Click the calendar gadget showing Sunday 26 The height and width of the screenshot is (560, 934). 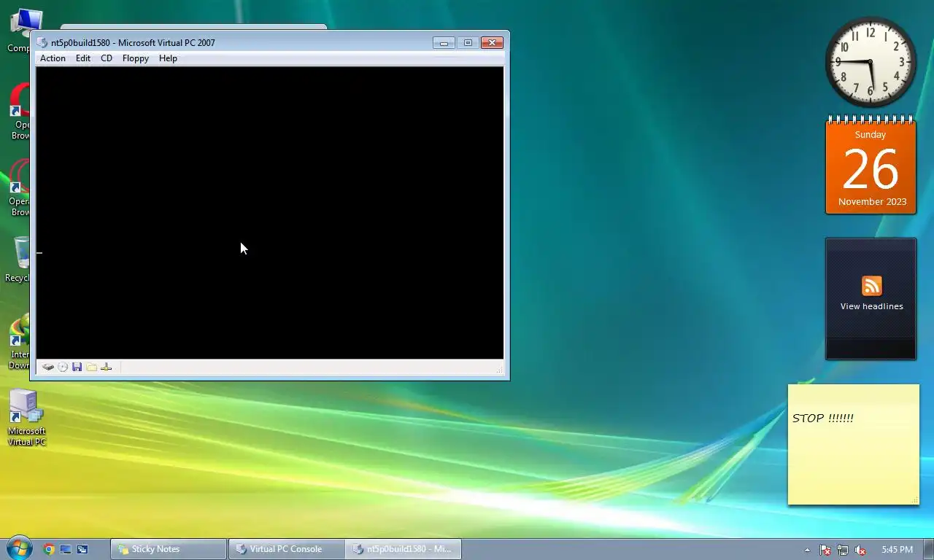[x=871, y=166]
